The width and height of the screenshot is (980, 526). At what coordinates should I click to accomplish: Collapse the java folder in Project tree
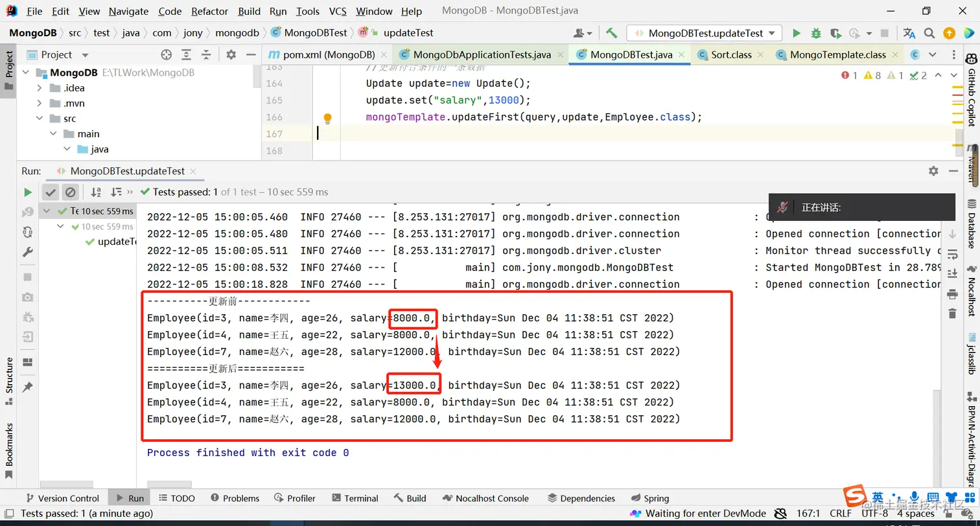67,149
